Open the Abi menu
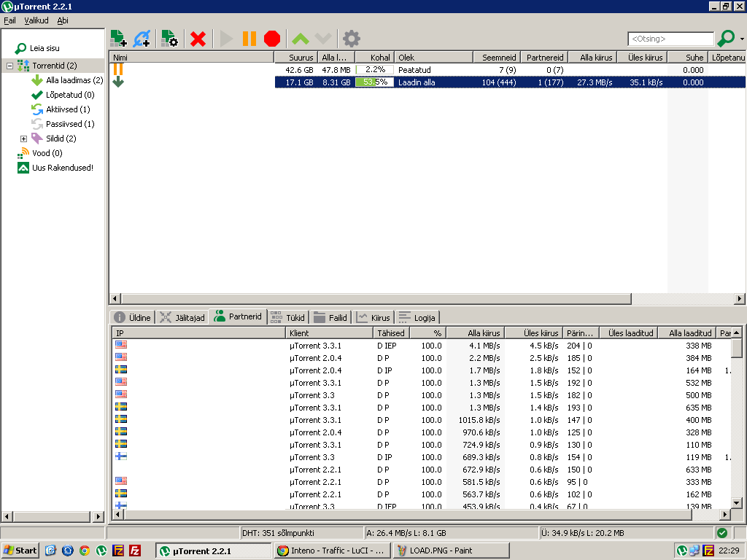This screenshot has width=747, height=560. (63, 20)
